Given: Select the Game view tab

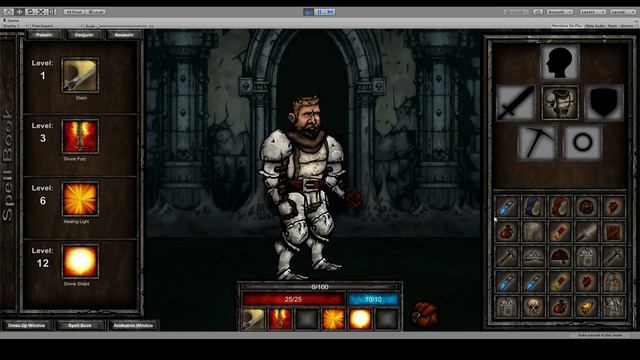Looking at the screenshot, I should click(11, 20).
